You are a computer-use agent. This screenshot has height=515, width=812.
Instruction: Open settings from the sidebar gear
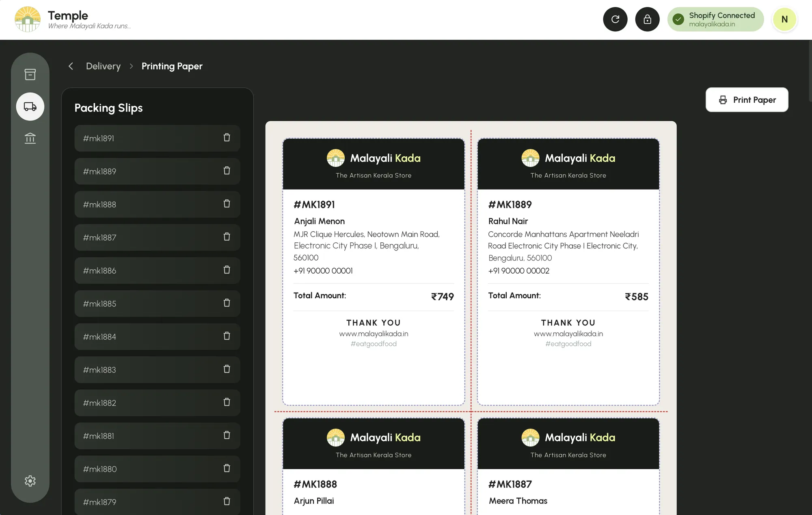[x=30, y=481]
